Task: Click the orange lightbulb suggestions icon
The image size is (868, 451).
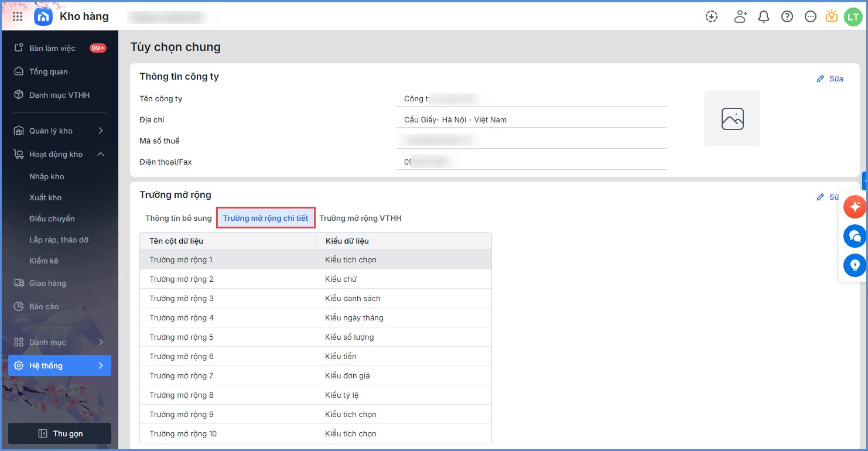Action: (832, 16)
